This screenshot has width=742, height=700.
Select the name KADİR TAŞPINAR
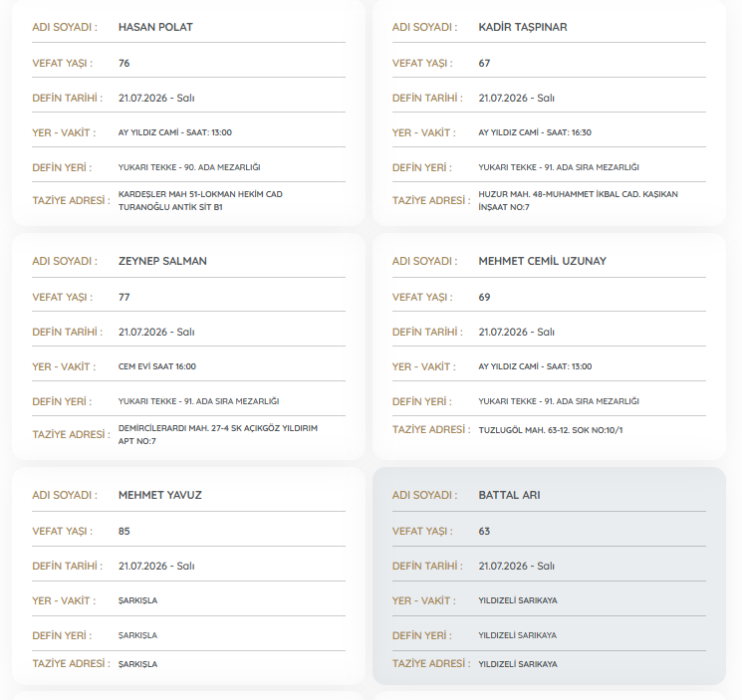click(523, 27)
